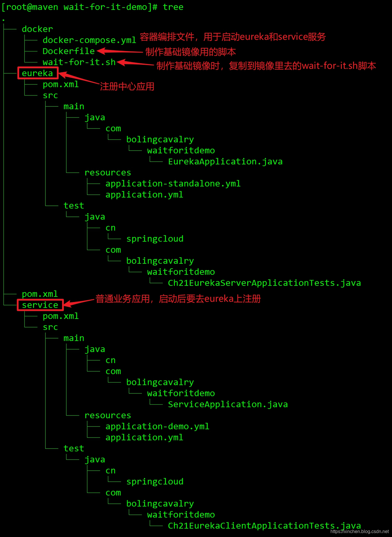
Task: Click the red annotation 制作基础镜像用的脚本
Action: coord(191,52)
